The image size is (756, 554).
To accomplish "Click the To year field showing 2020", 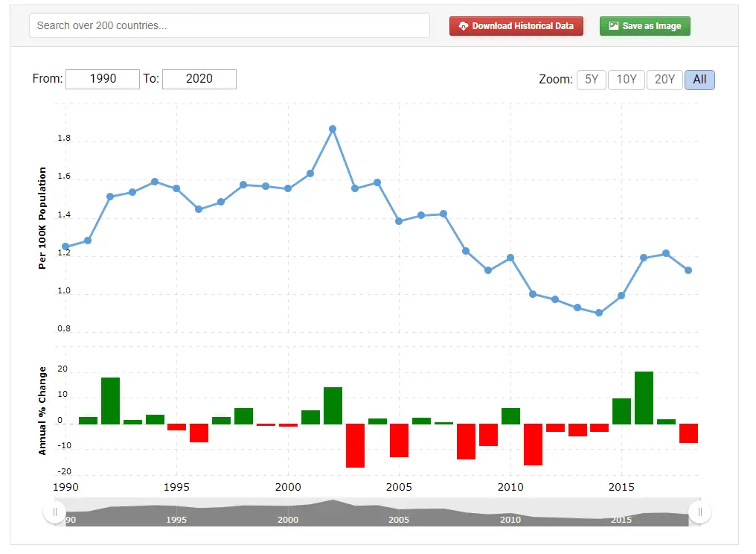I will (x=199, y=79).
